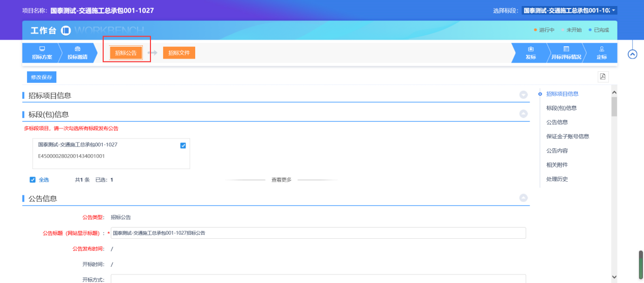This screenshot has width=644, height=283.
Task: Click the PDF export icon
Action: [x=603, y=77]
